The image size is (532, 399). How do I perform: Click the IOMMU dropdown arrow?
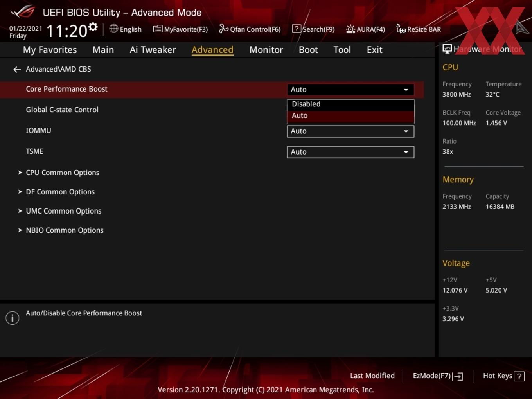click(406, 131)
